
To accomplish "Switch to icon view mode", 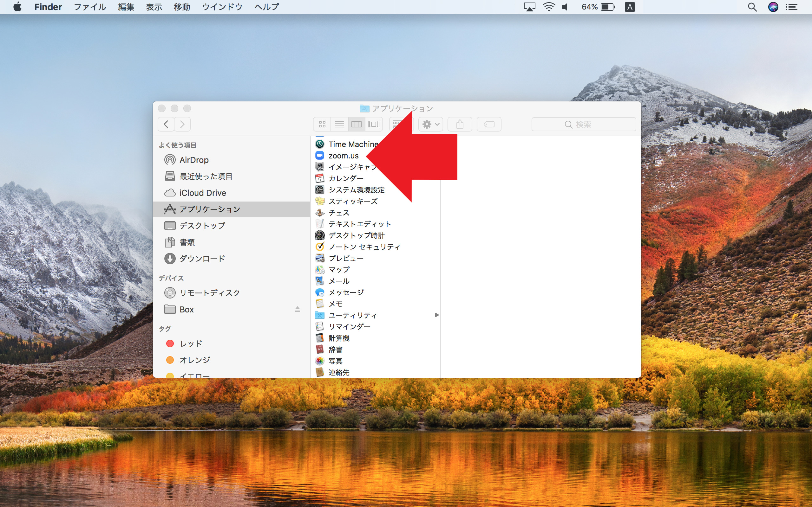I will coord(322,125).
